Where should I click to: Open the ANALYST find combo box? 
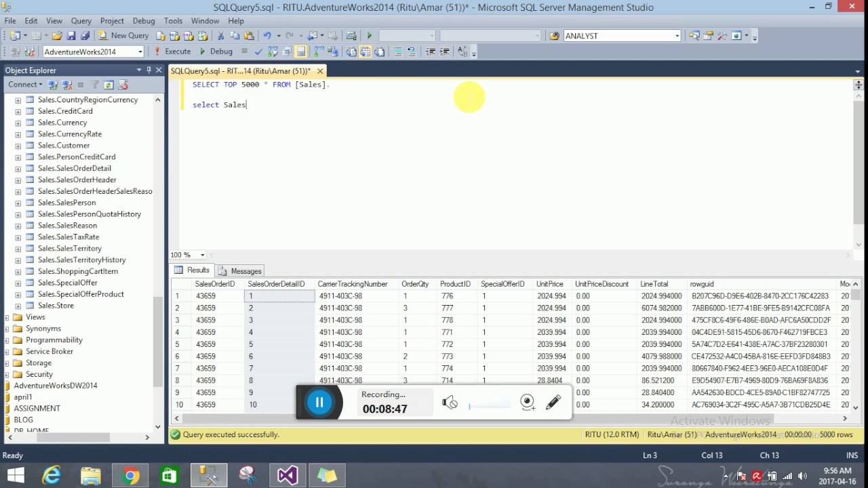pyautogui.click(x=677, y=35)
